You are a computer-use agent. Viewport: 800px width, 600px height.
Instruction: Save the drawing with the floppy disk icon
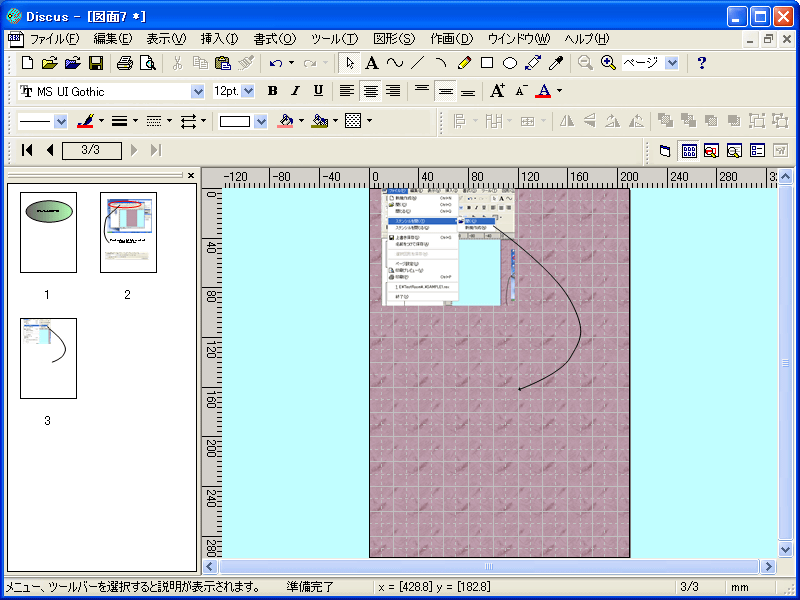[x=96, y=63]
